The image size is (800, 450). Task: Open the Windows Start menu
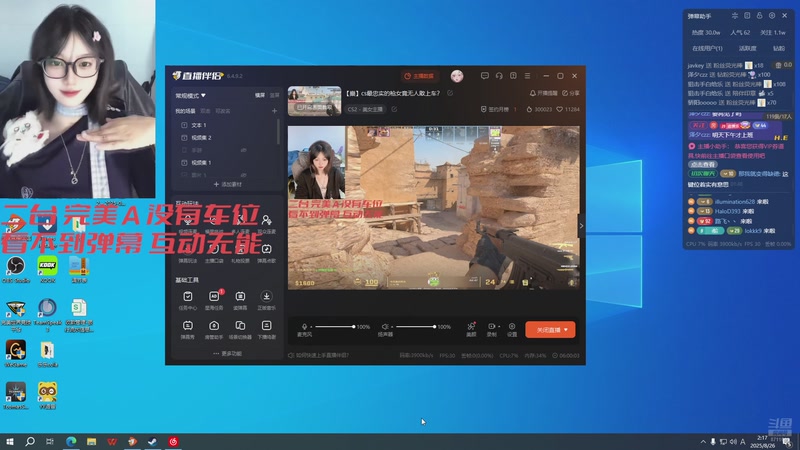[x=10, y=441]
